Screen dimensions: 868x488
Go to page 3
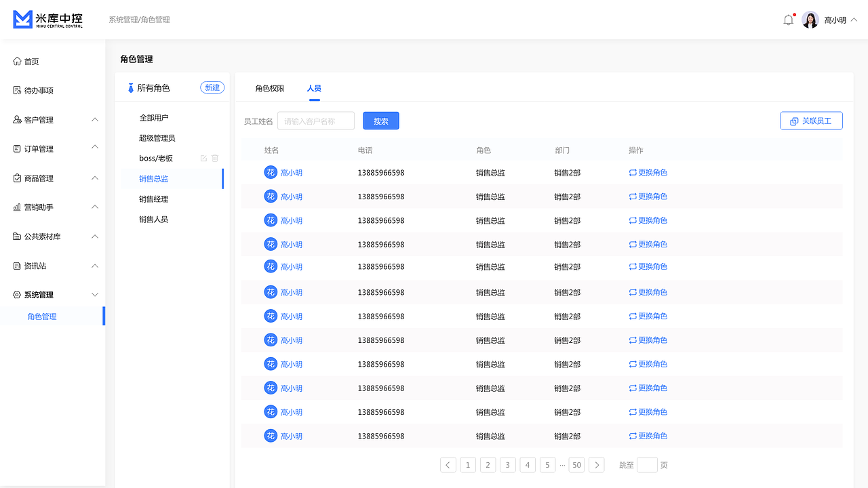[508, 465]
